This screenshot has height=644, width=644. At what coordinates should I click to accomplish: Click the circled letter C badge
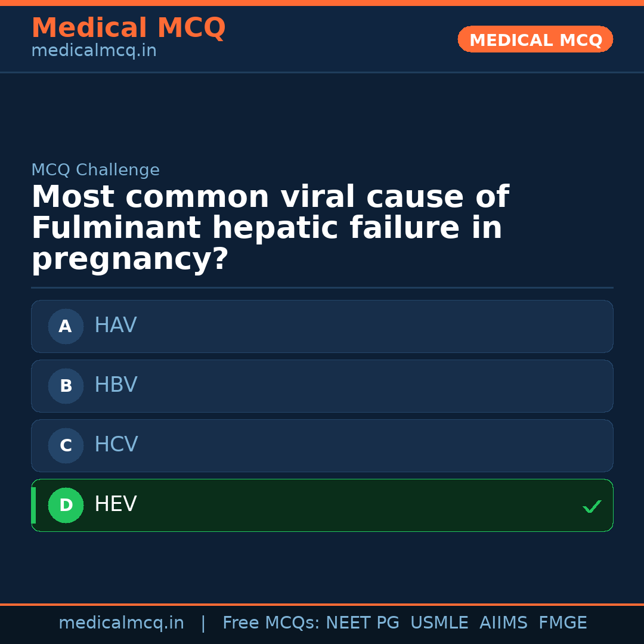(66, 445)
